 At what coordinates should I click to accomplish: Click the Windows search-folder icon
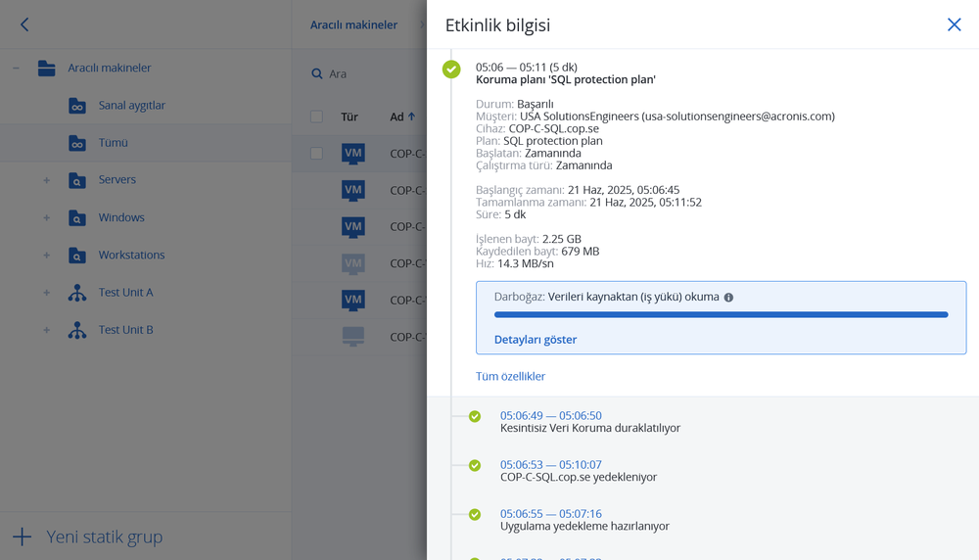(x=77, y=218)
